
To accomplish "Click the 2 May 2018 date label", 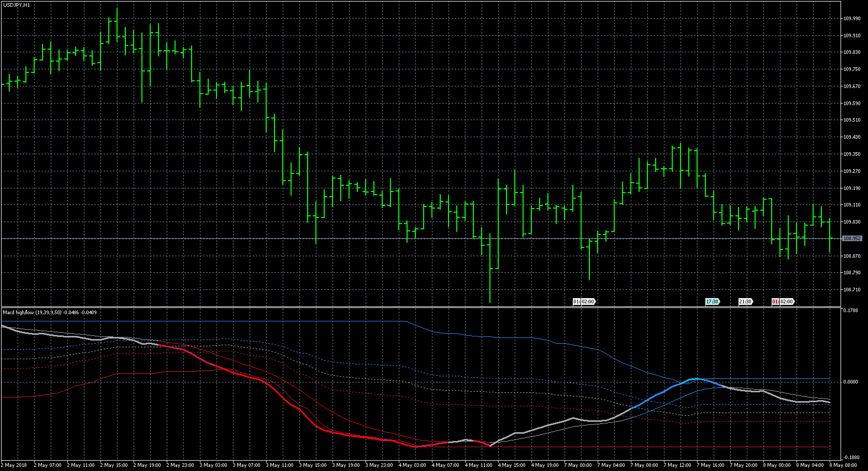I will click(x=16, y=465).
